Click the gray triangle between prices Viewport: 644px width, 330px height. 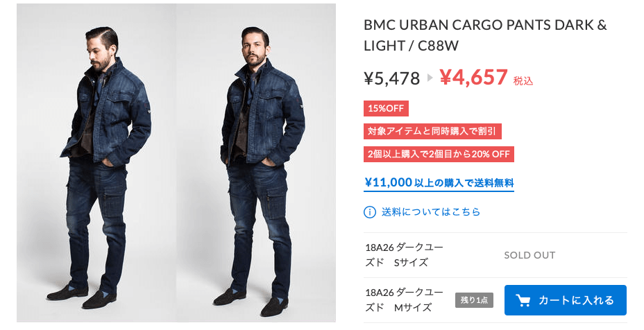[x=430, y=78]
